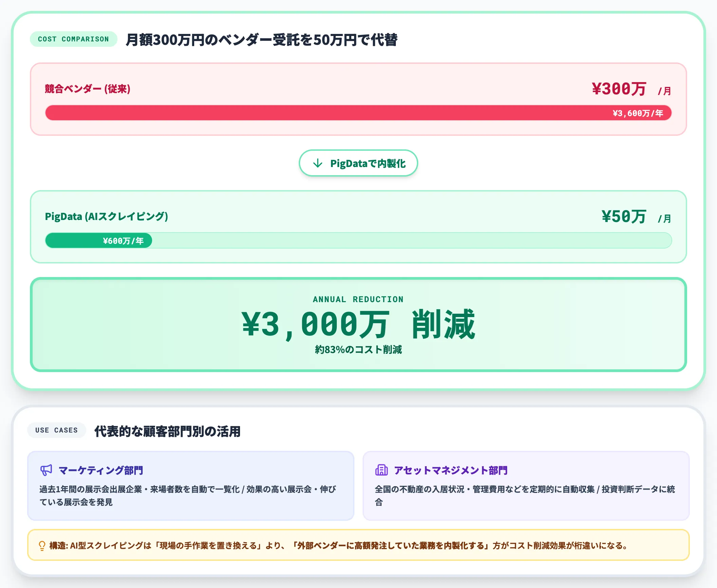This screenshot has height=588, width=717.
Task: Click the asset description about 不動産の入居状況
Action: coord(525,496)
